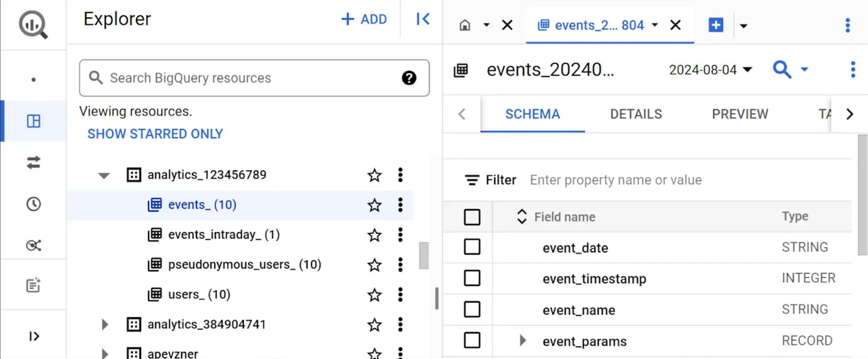Expand the analytics_384904741 dataset
The width and height of the screenshot is (868, 359).
click(105, 325)
